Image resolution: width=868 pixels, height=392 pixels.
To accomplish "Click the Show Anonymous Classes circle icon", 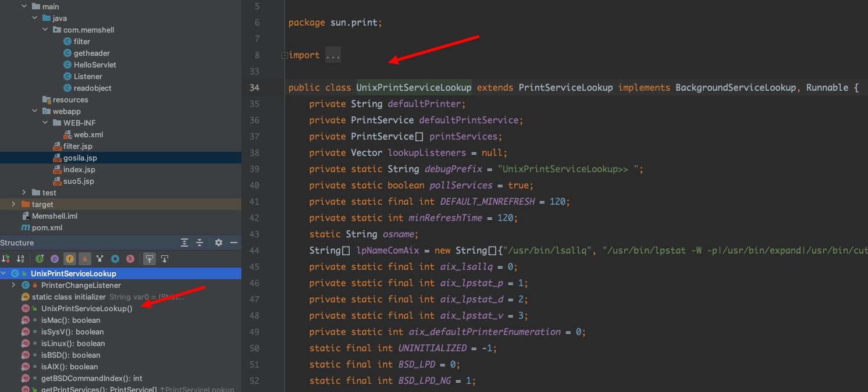I will 115,259.
